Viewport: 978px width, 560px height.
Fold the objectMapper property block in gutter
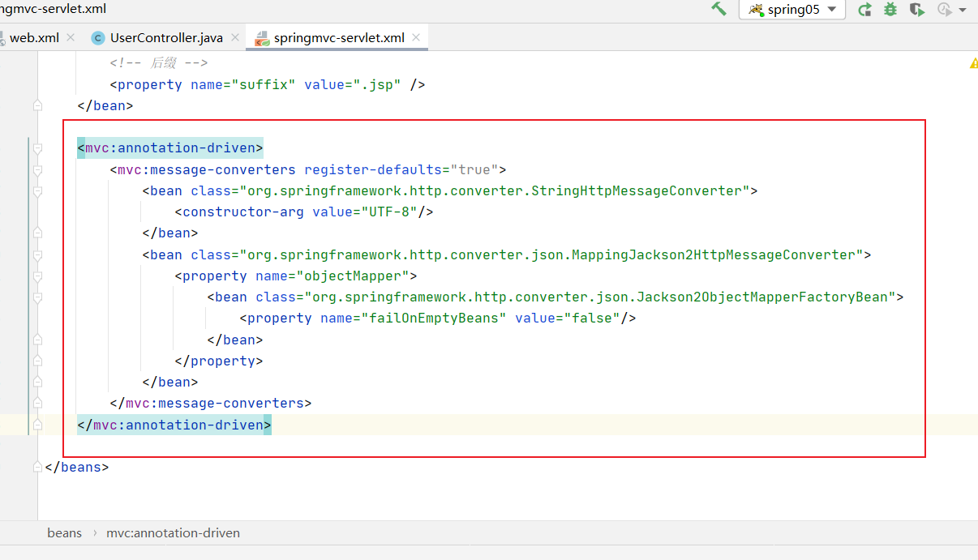pyautogui.click(x=37, y=276)
